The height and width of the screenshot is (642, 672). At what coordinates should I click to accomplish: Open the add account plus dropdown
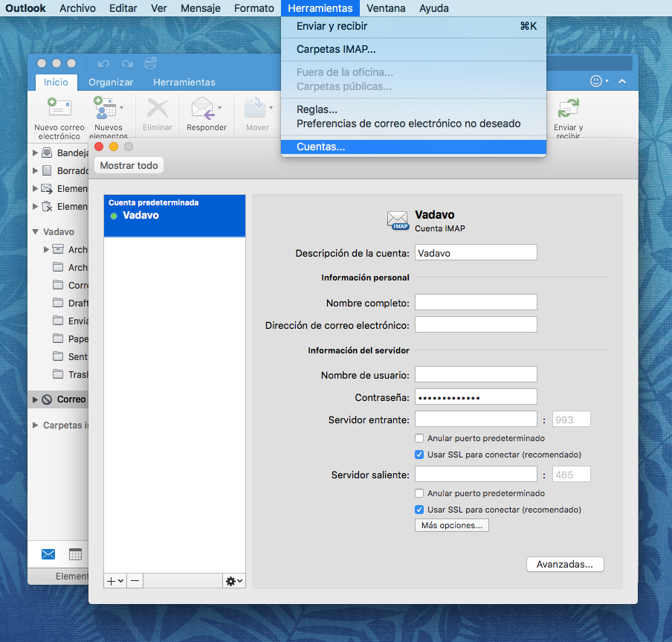[115, 581]
